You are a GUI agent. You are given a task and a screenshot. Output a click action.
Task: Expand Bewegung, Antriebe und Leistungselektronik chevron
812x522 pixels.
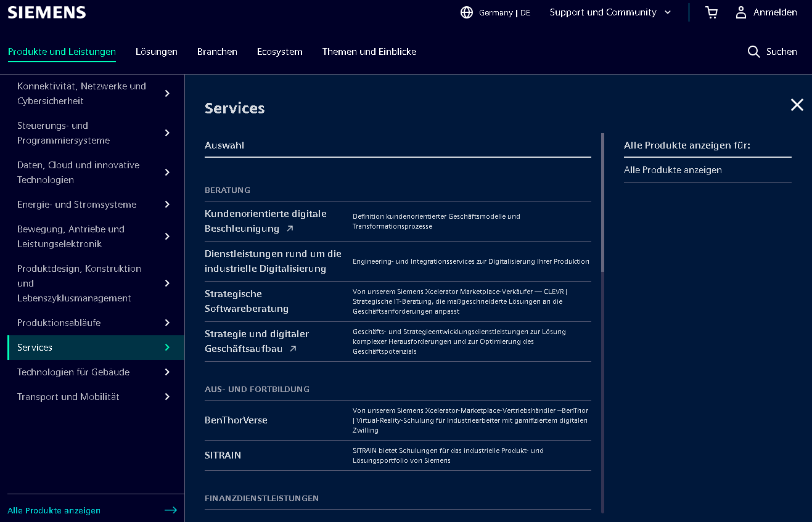click(x=167, y=237)
